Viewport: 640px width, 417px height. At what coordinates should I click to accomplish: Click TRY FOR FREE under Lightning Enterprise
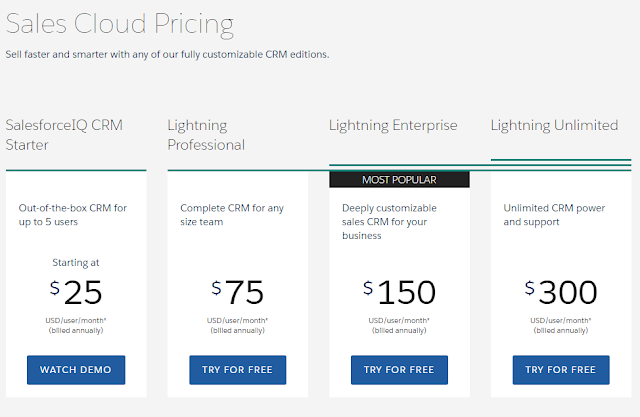(399, 370)
